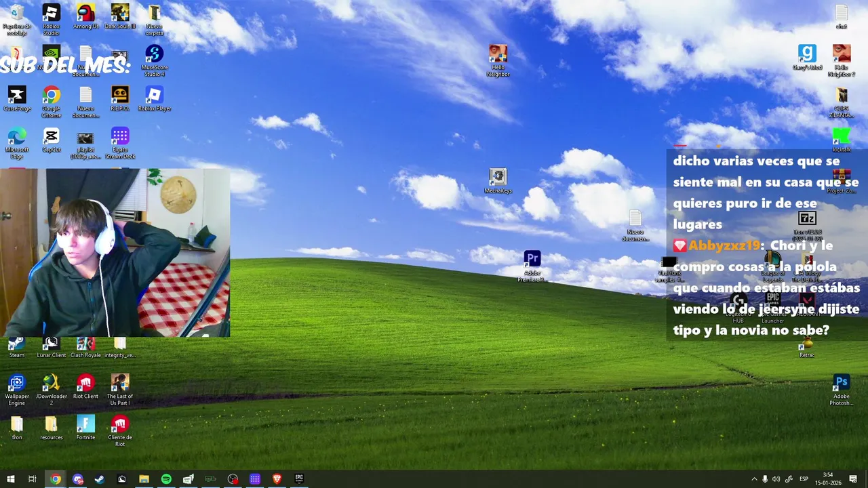Select the Clash Royale desktop icon
This screenshot has height=488, width=868.
point(85,347)
